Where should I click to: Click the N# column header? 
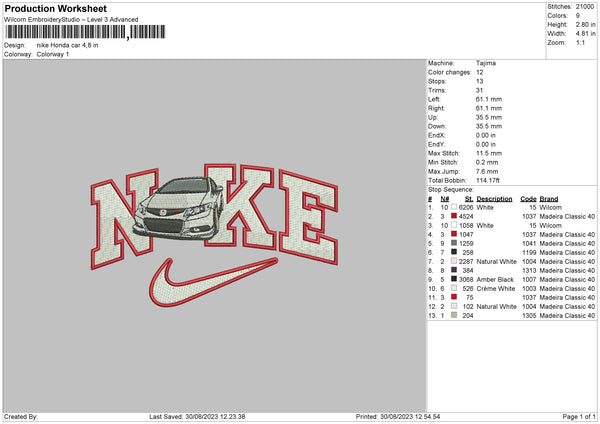pos(445,199)
